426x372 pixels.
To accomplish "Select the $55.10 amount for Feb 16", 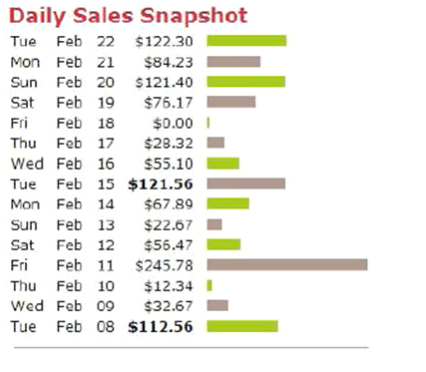I will click(x=168, y=164).
